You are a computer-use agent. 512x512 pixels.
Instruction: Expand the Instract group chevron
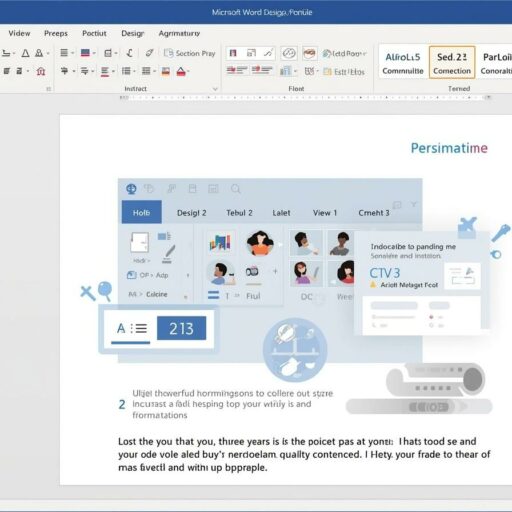point(215,89)
